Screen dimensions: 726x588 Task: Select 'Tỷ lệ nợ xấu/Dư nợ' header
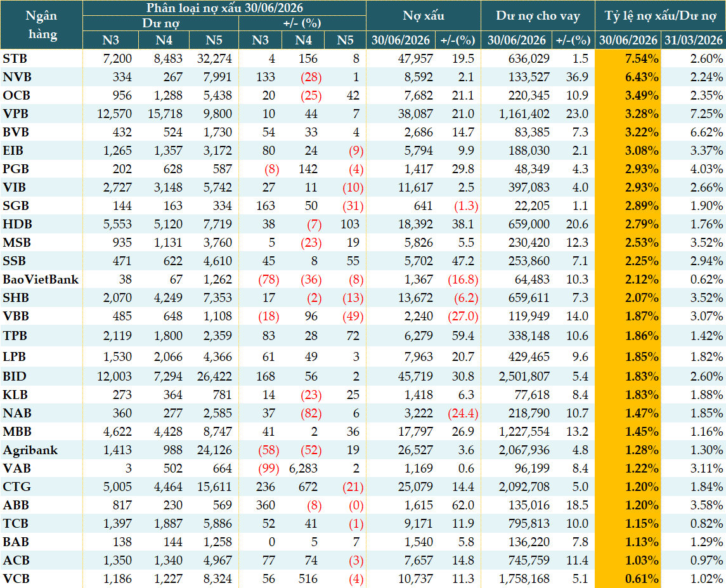660,16
